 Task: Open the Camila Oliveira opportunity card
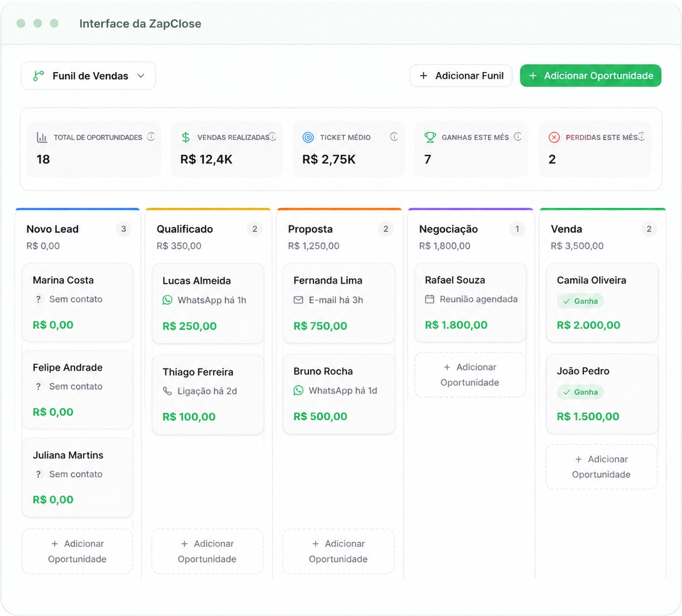click(602, 302)
